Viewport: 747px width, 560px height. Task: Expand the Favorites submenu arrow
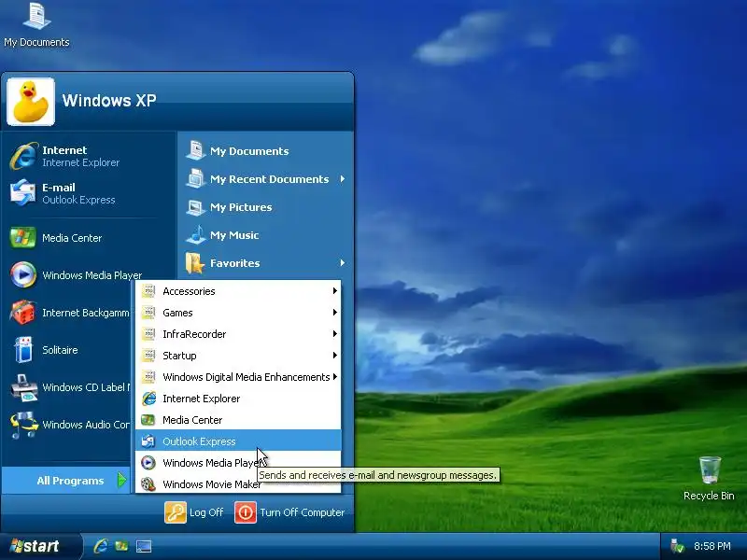pyautogui.click(x=343, y=263)
